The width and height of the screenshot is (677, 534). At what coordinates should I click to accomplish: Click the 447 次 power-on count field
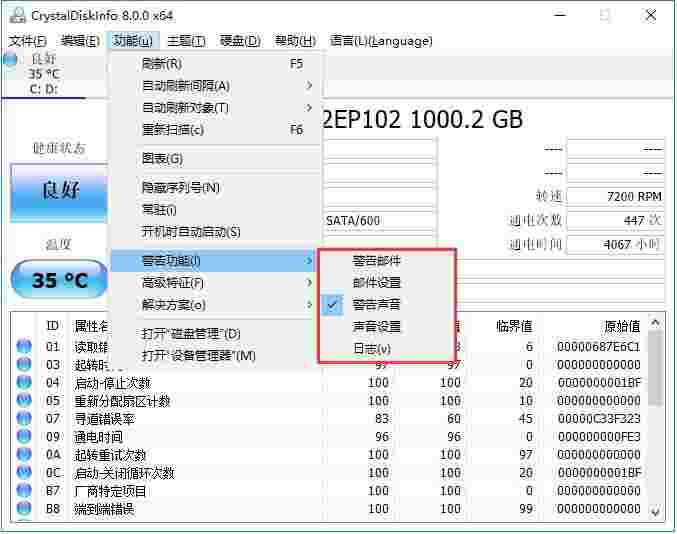tap(615, 221)
